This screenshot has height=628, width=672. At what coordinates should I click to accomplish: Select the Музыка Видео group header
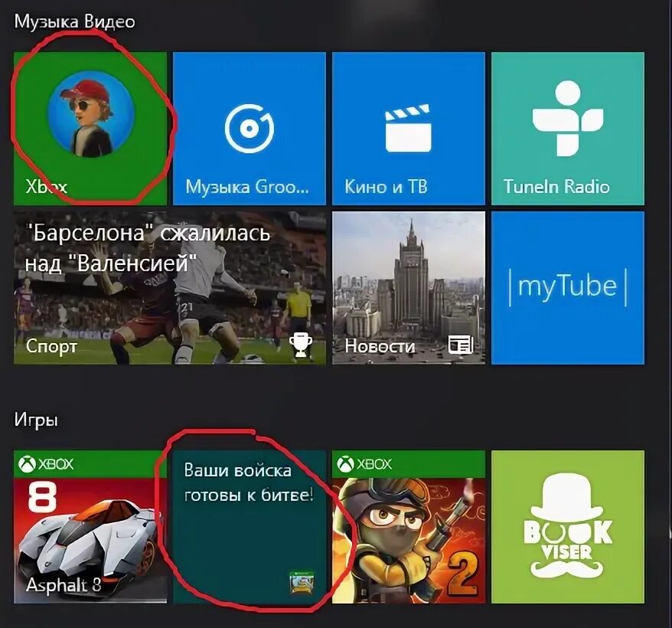[x=74, y=21]
